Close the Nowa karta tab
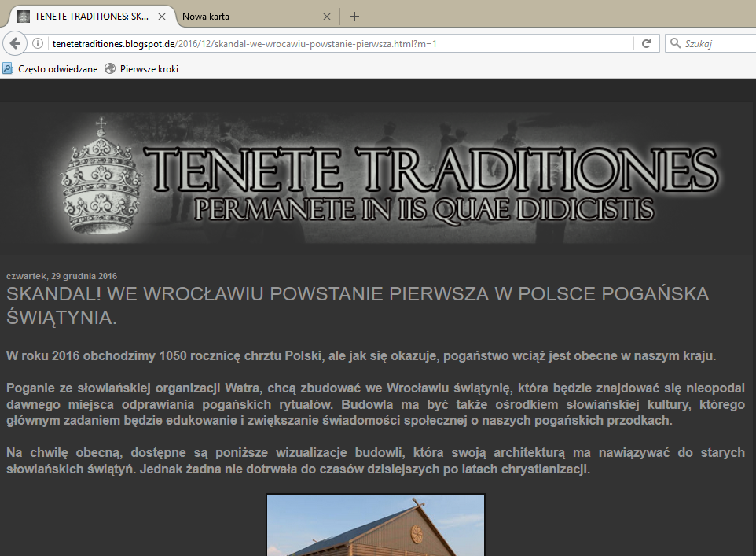 [x=327, y=17]
